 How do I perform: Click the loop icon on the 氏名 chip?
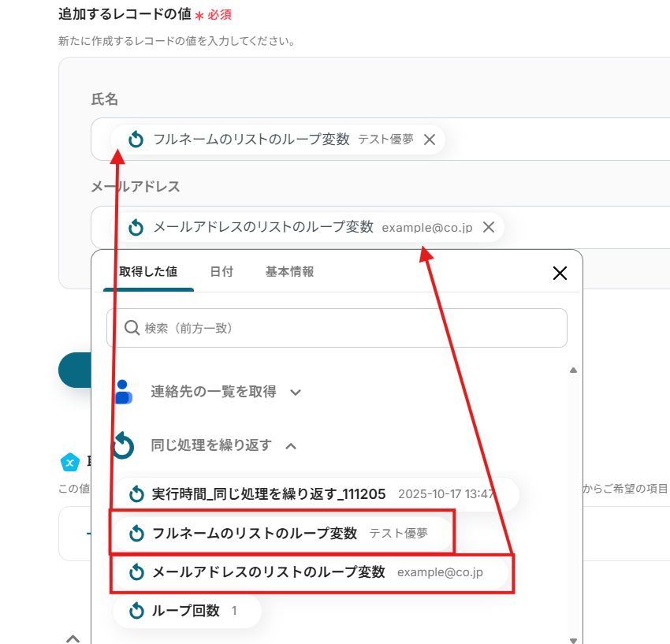click(136, 140)
